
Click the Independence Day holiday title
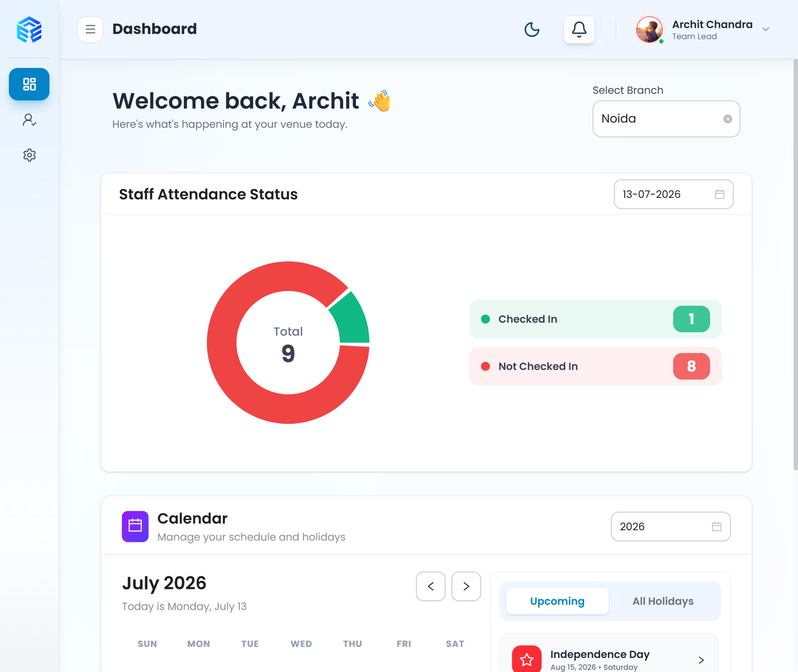click(x=600, y=654)
